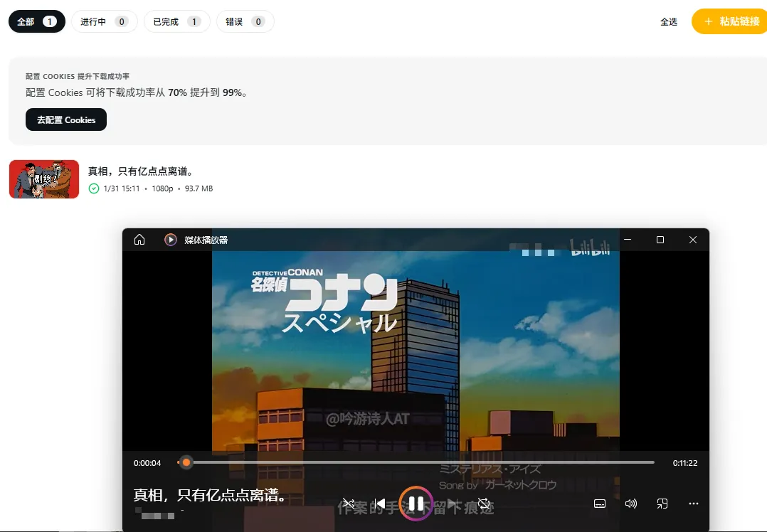767x532 pixels.
Task: Switch player to mini view icon
Action: [662, 504]
